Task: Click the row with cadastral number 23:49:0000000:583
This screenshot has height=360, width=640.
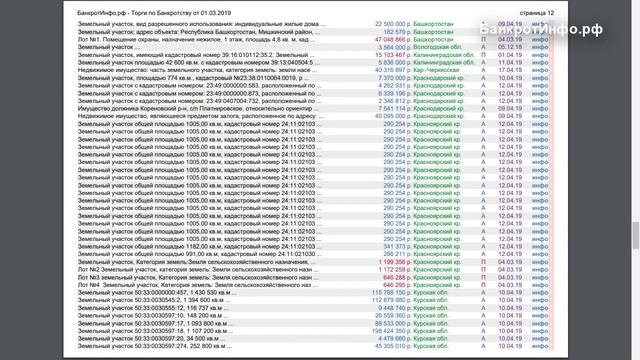Action: [199, 86]
